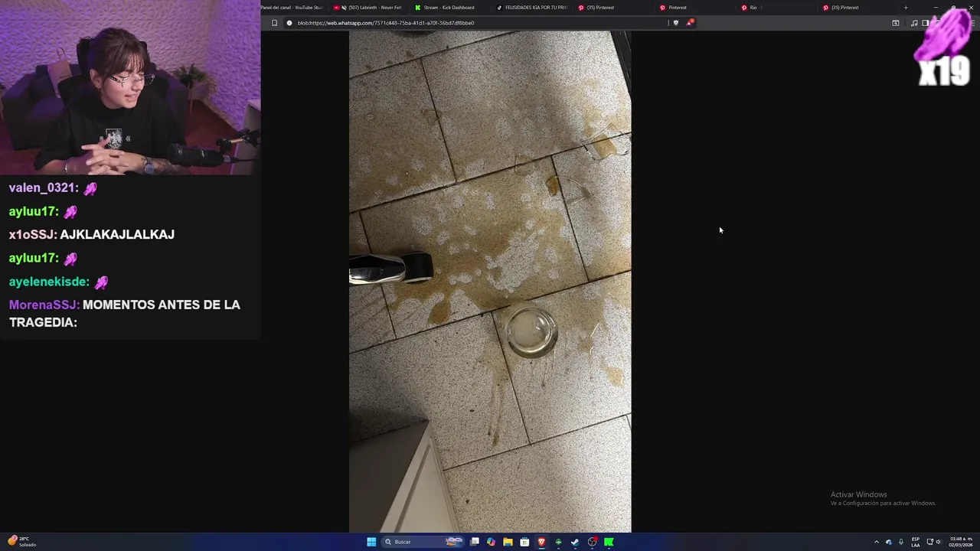Launch Copilot from the taskbar
Viewport: 980px width, 551px height.
(x=491, y=542)
